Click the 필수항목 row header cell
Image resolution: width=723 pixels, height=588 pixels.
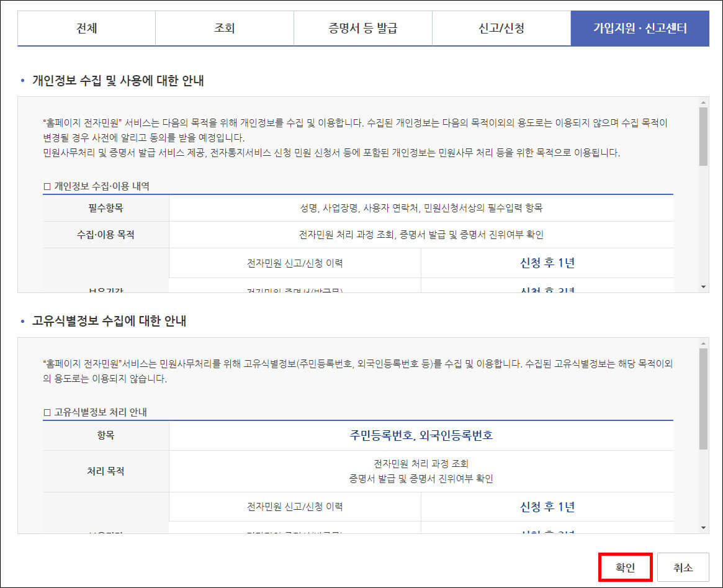[105, 207]
